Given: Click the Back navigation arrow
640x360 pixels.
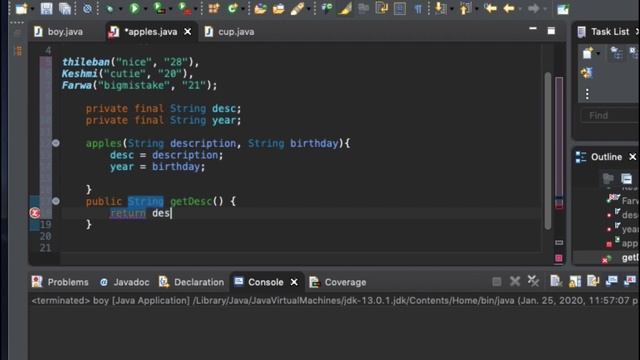Looking at the screenshot, I should (509, 8).
